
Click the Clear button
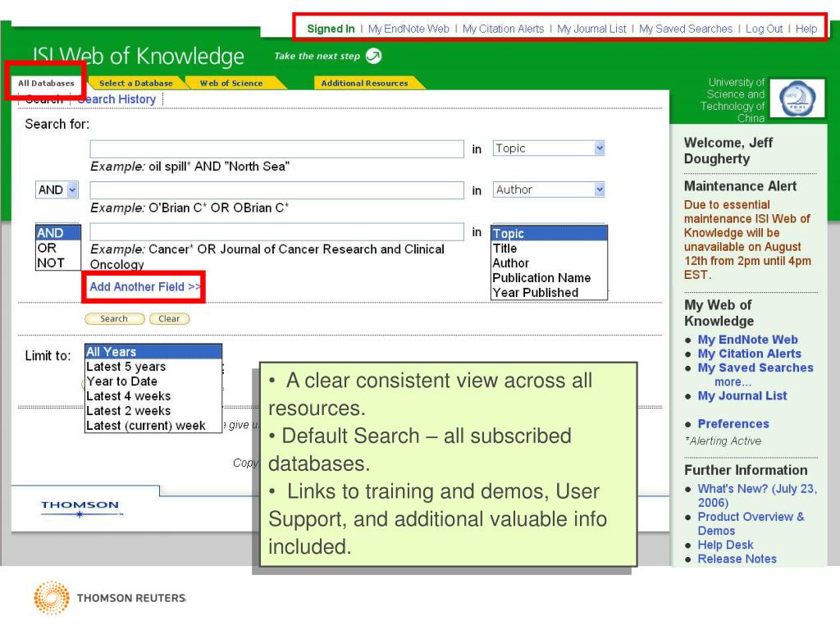[169, 319]
